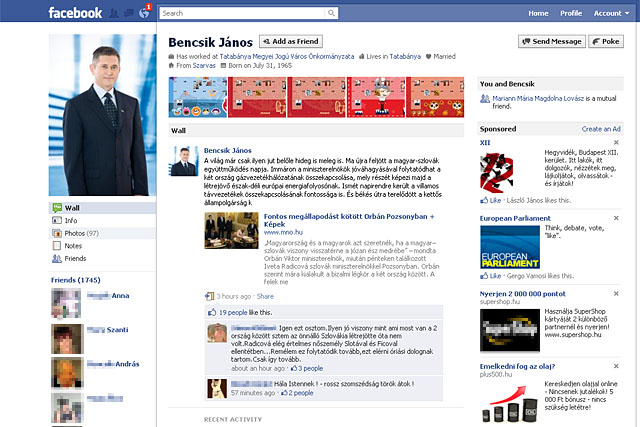Click the search magnifier icon

point(331,13)
